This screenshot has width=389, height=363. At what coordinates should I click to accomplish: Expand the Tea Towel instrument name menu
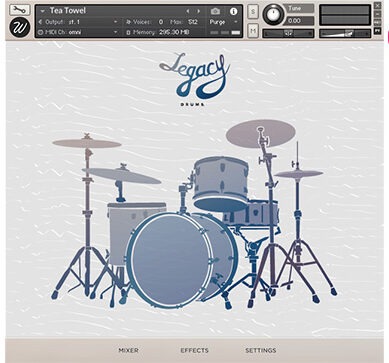coord(42,11)
